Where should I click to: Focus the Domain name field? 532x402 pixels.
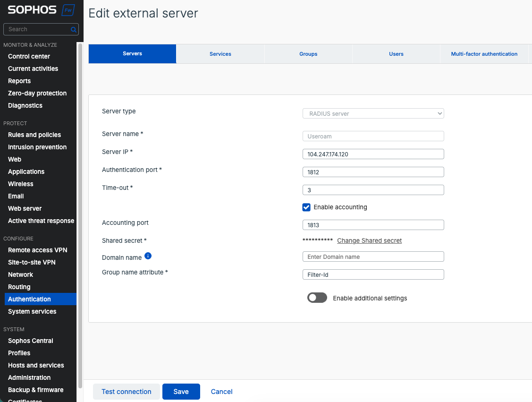pyautogui.click(x=373, y=257)
